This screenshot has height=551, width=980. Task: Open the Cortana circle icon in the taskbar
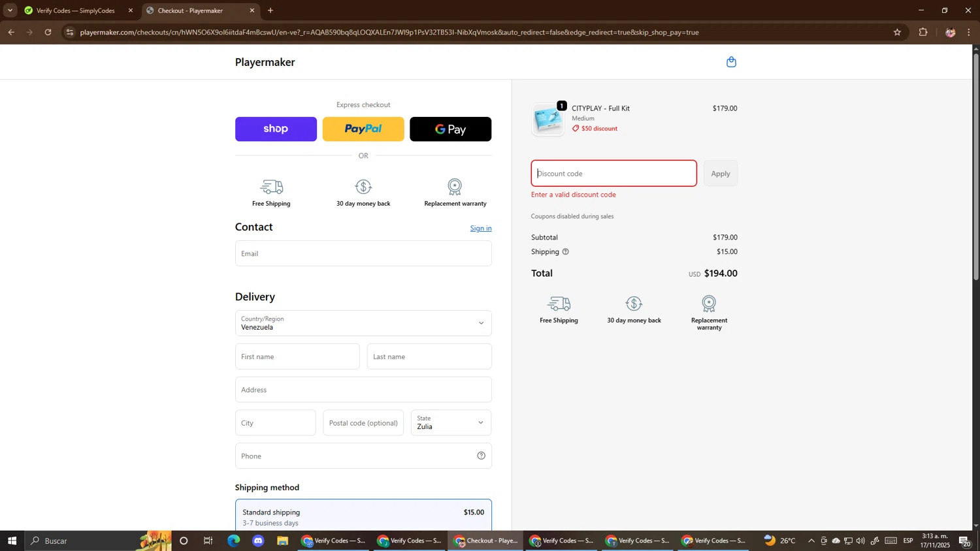click(184, 541)
